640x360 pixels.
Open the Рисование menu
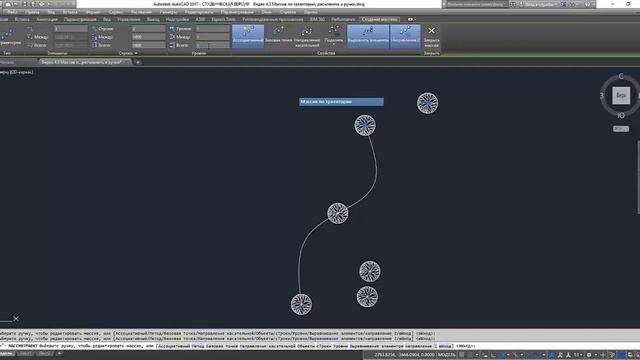(141, 12)
